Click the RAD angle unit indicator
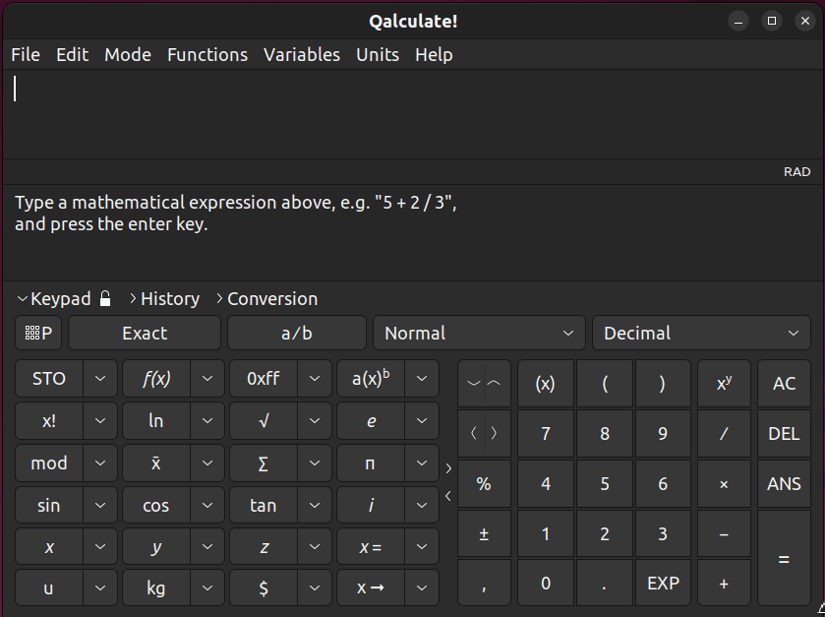825x617 pixels. pos(797,172)
